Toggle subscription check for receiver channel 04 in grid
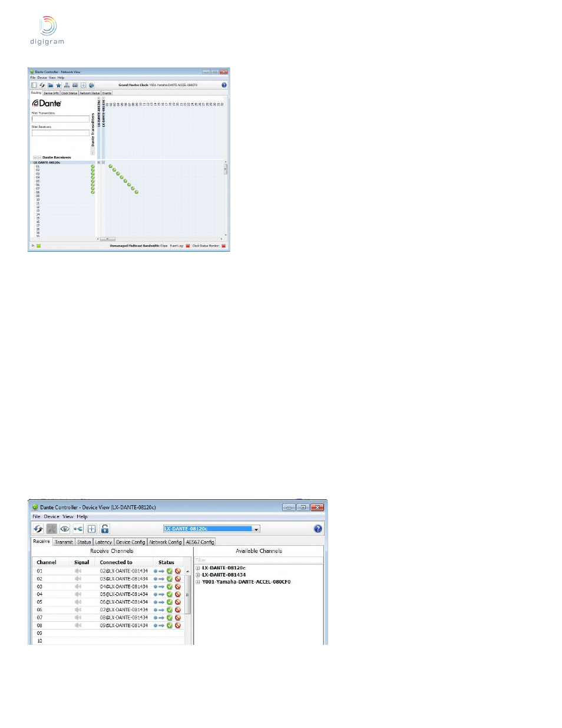This screenshot has height=728, width=562. point(121,177)
